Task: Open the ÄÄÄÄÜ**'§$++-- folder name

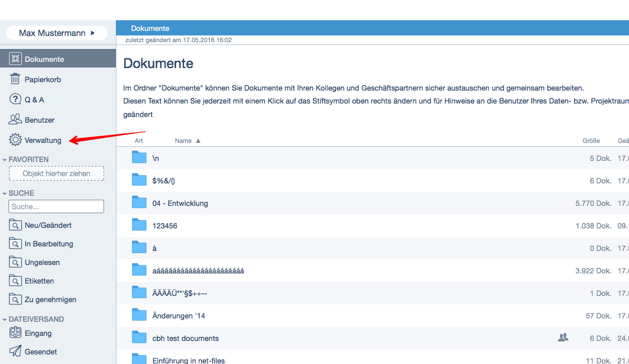Action: 179,293
